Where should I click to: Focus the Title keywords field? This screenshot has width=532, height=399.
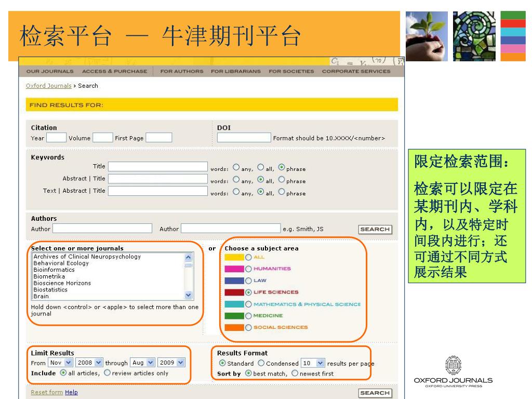pos(158,166)
